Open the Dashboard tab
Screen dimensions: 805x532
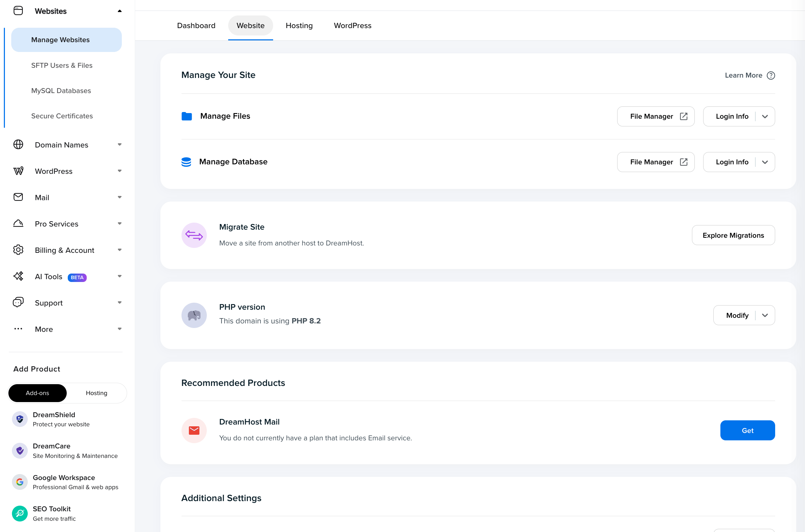(x=196, y=25)
